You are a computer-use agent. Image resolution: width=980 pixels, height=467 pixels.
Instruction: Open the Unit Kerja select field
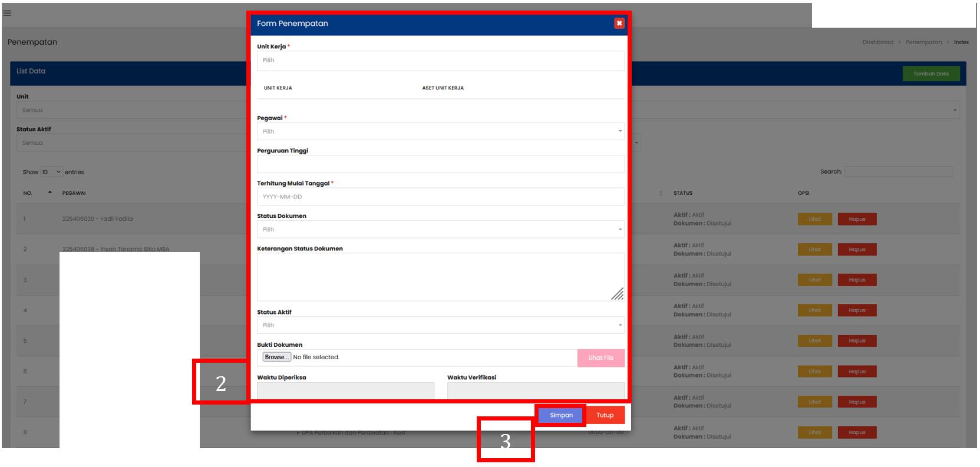pos(440,61)
